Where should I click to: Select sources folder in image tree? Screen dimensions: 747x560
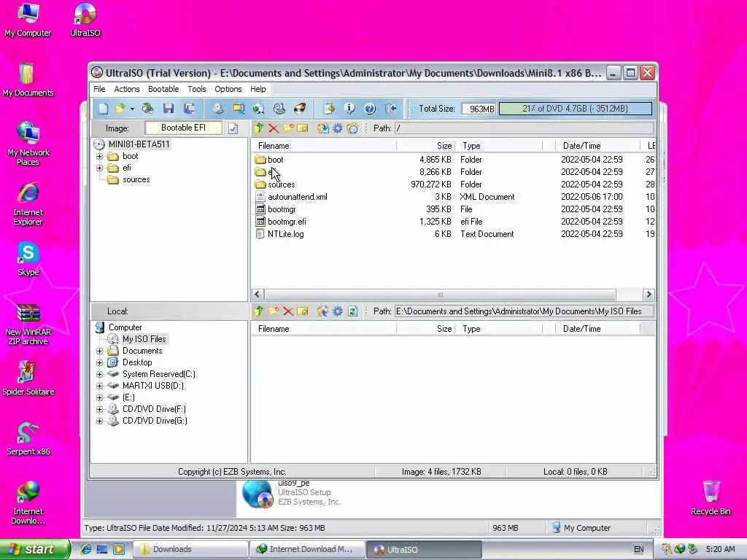coord(136,179)
